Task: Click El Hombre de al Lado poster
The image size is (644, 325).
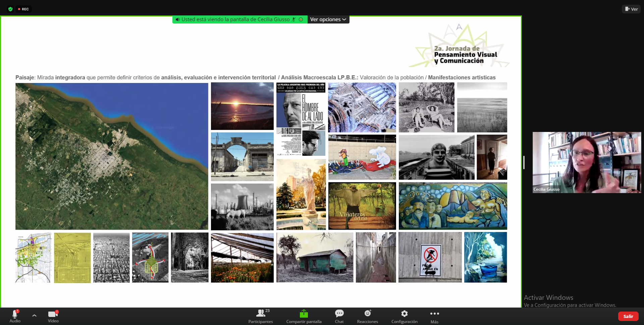Action: 301,119
